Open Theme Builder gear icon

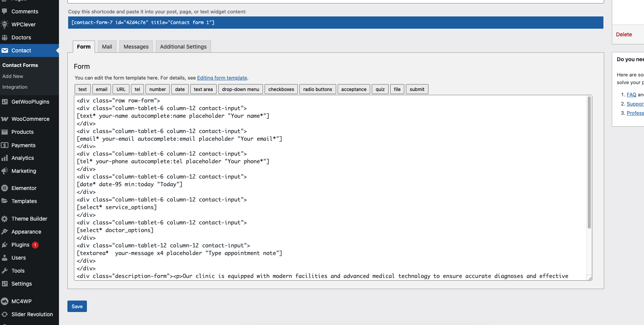point(5,219)
